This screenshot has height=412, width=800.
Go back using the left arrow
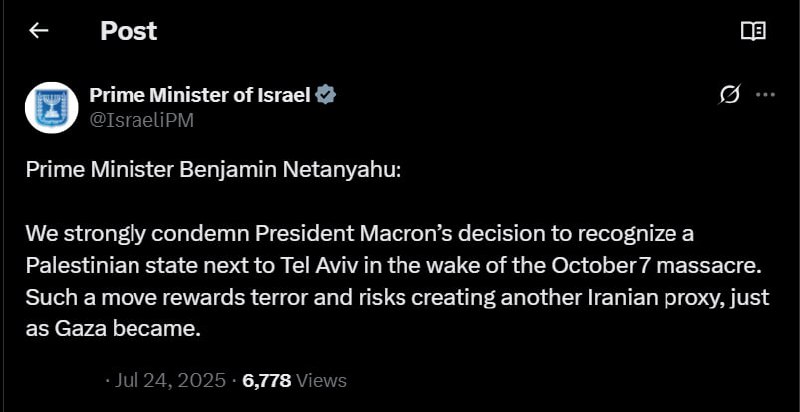point(38,31)
